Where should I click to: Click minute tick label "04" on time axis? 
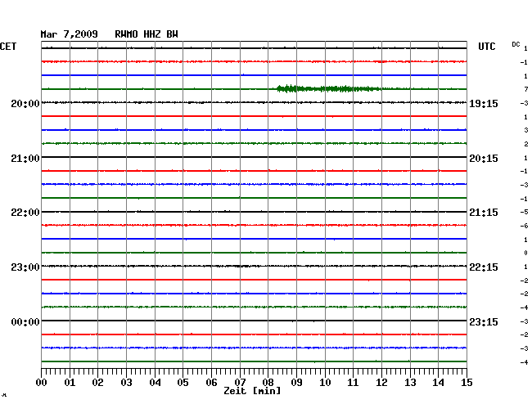click(155, 383)
